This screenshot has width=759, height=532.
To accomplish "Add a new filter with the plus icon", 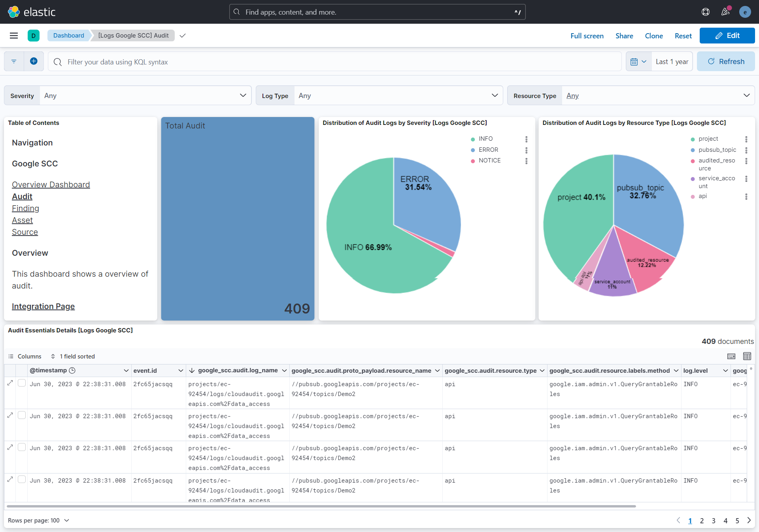I will (x=34, y=61).
